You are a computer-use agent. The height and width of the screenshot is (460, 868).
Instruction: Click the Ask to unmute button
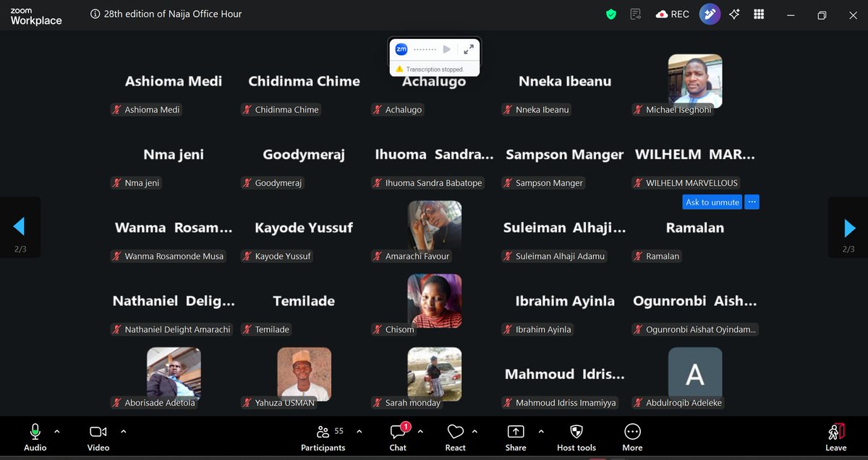coord(712,203)
